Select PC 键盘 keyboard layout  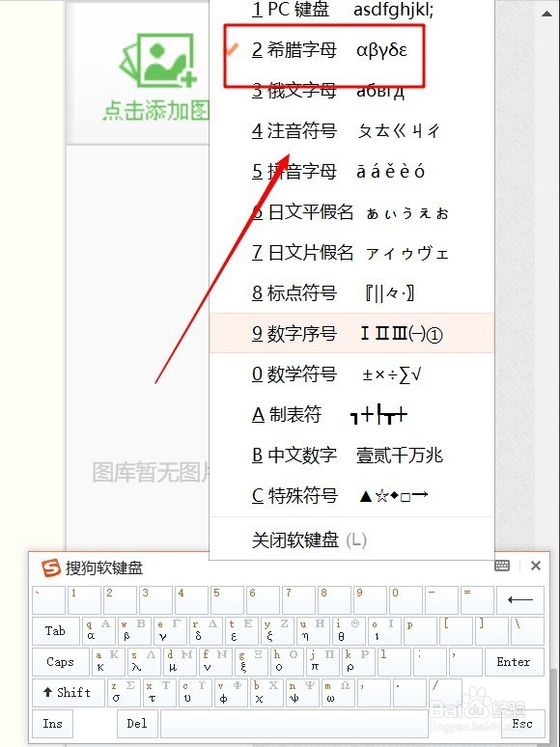(x=351, y=9)
